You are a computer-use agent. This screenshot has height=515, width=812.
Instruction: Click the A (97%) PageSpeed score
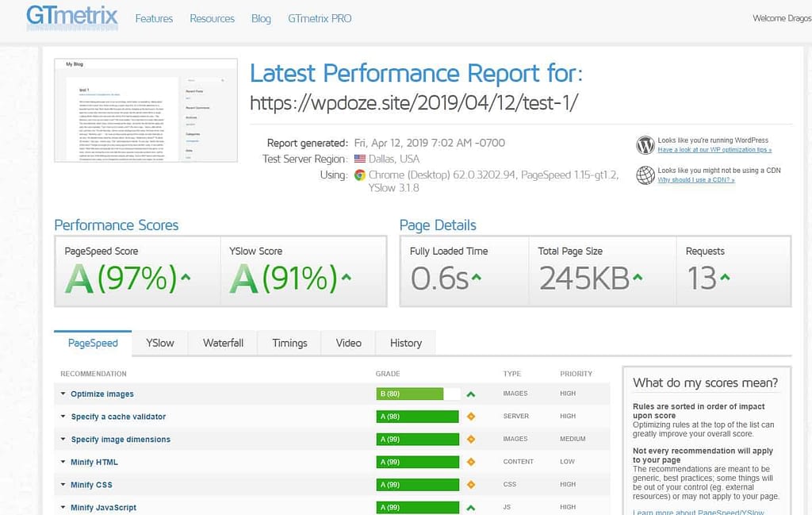(121, 279)
